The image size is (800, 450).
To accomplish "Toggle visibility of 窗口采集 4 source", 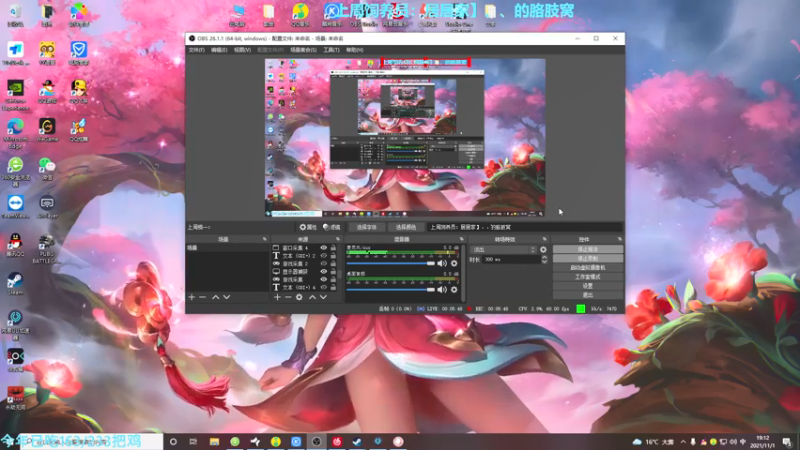I will pyautogui.click(x=323, y=247).
